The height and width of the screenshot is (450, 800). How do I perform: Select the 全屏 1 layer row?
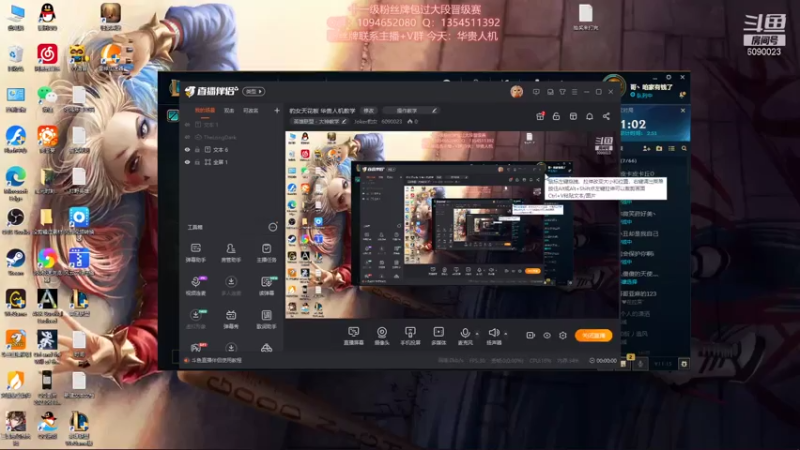pyautogui.click(x=231, y=162)
